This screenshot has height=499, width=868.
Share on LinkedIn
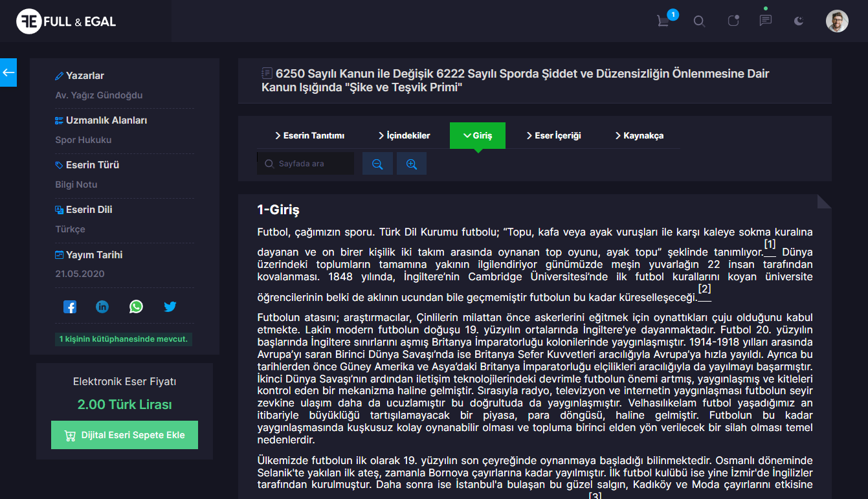coord(102,307)
